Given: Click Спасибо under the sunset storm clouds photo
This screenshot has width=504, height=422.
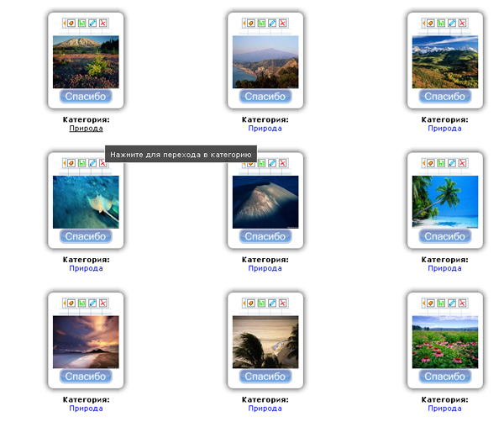Looking at the screenshot, I should coord(86,376).
